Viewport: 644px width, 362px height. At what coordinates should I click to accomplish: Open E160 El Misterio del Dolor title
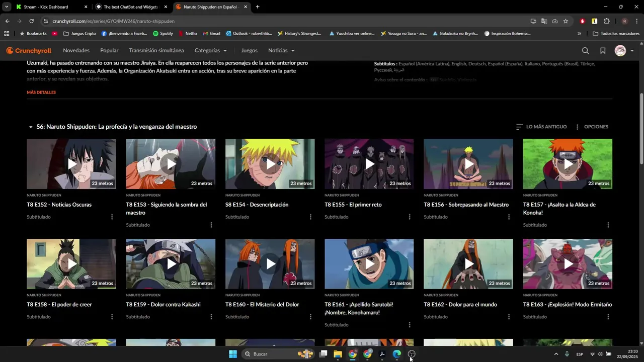pyautogui.click(x=262, y=305)
